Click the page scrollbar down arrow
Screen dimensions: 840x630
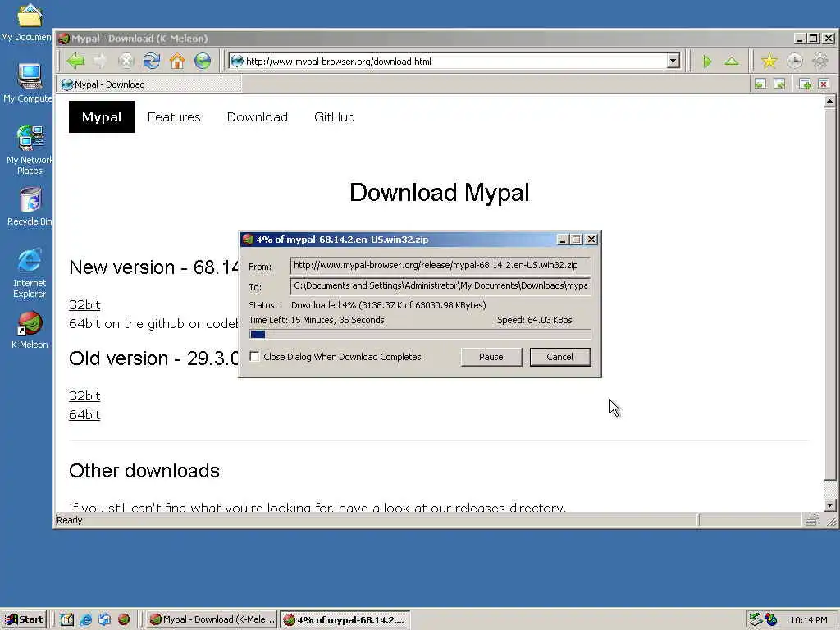830,505
